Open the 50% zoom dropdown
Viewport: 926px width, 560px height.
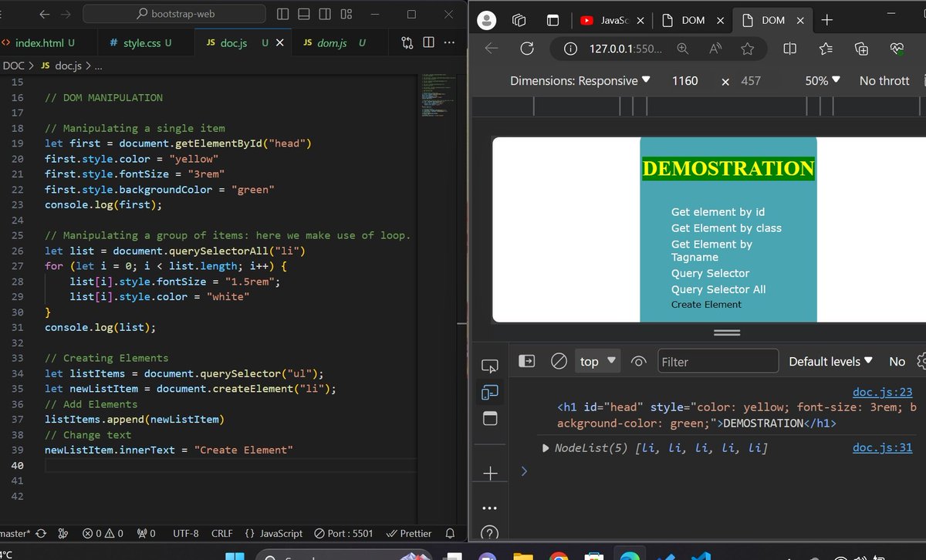coord(823,80)
